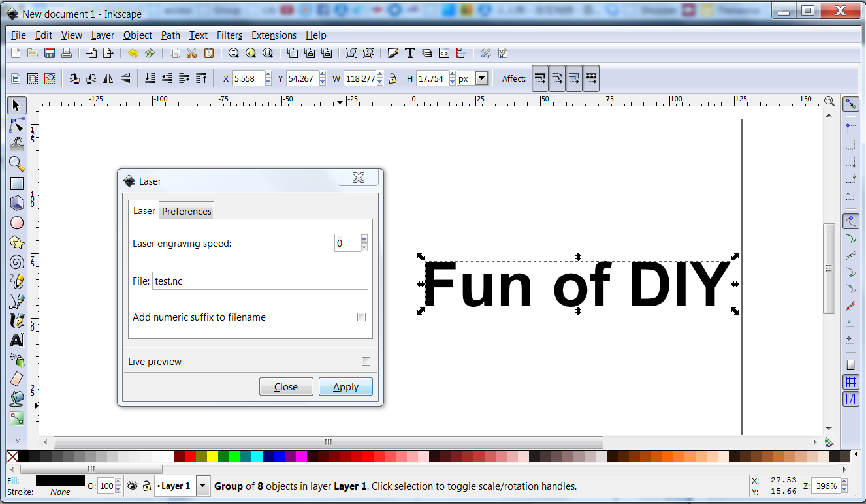The height and width of the screenshot is (504, 866).
Task: Click the Apply button
Action: (x=345, y=386)
